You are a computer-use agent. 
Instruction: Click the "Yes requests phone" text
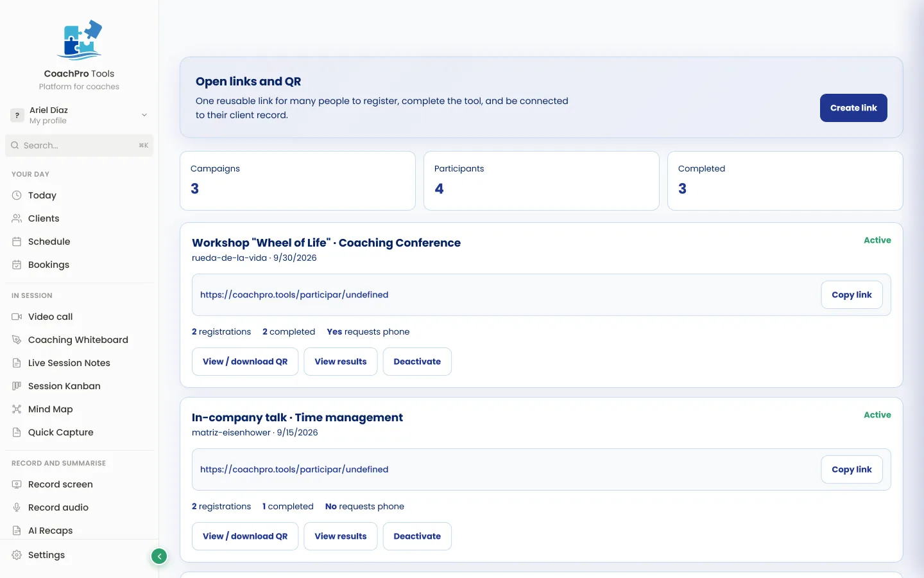[x=368, y=332]
